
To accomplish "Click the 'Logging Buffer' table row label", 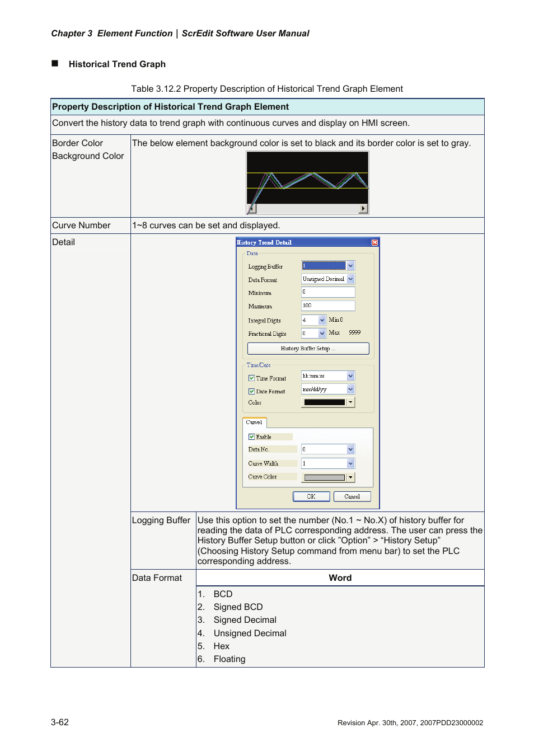I will pyautogui.click(x=161, y=520).
